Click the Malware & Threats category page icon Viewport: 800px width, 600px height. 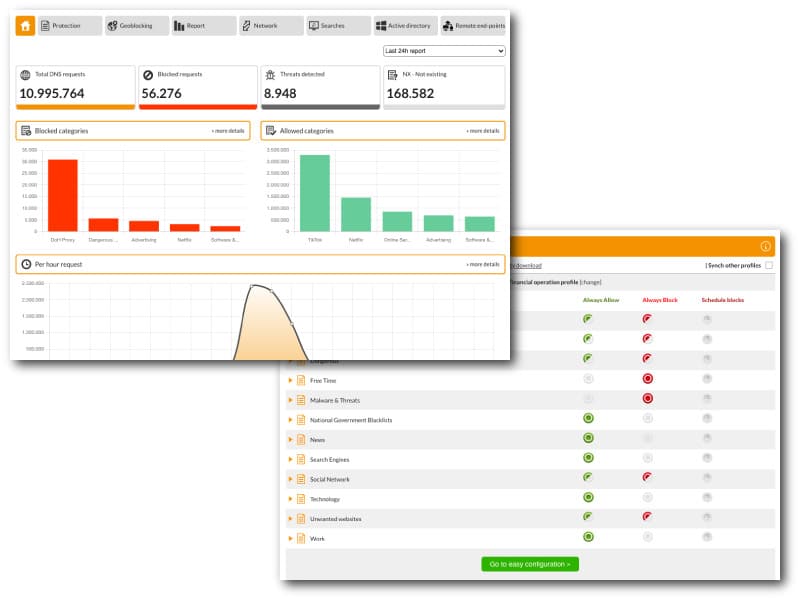coord(301,400)
